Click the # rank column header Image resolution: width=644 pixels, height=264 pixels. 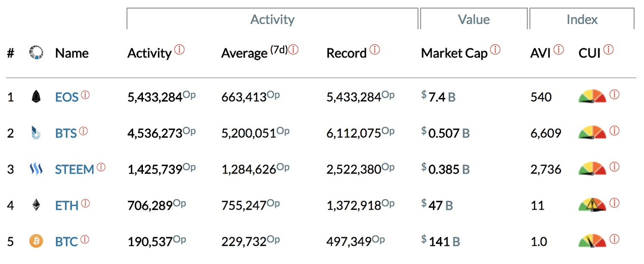pyautogui.click(x=10, y=53)
